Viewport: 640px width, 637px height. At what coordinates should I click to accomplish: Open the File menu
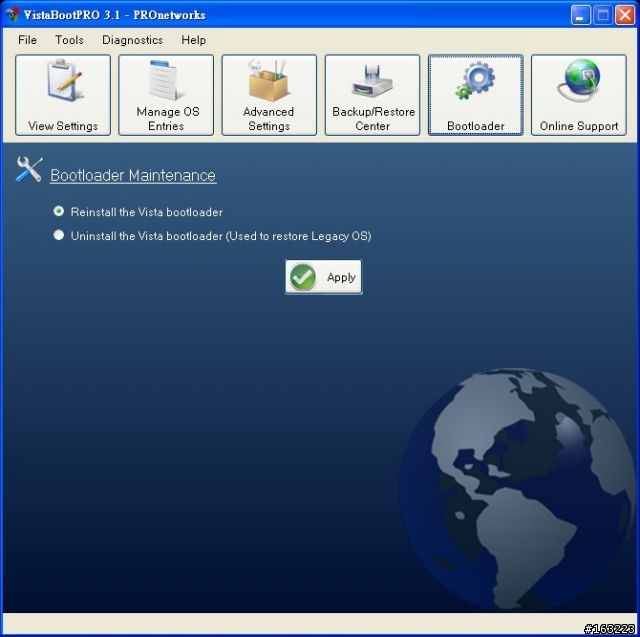click(x=27, y=40)
